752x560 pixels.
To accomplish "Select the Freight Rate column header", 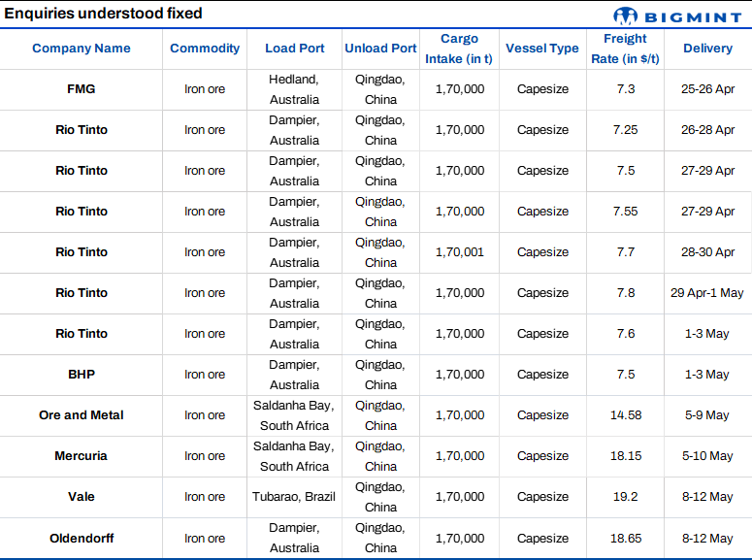I will click(625, 49).
